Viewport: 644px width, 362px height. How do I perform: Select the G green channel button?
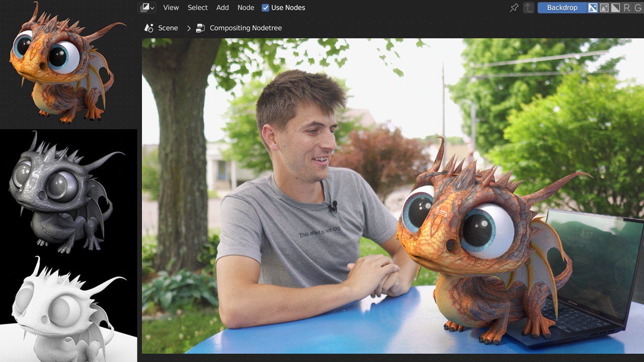click(x=638, y=8)
